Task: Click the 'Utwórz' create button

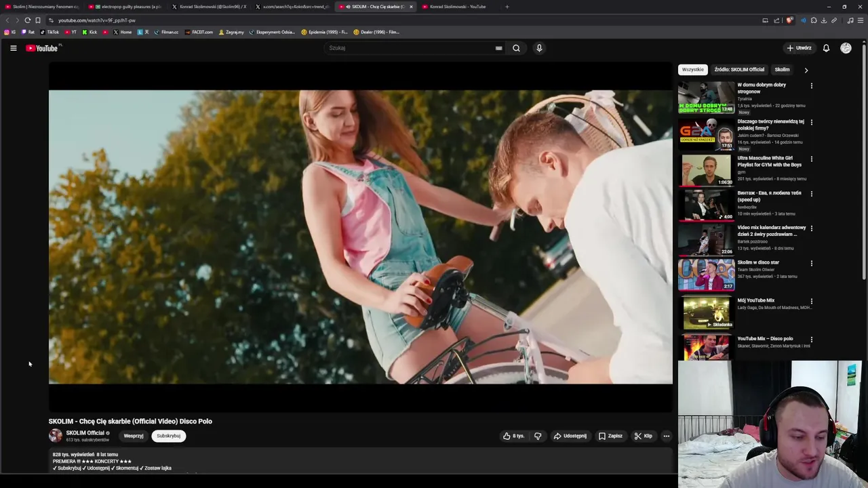Action: pos(800,48)
